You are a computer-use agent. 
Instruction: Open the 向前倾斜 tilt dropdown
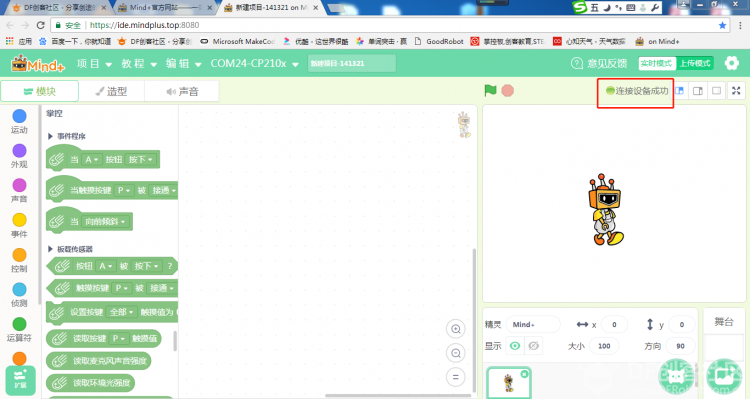105,222
